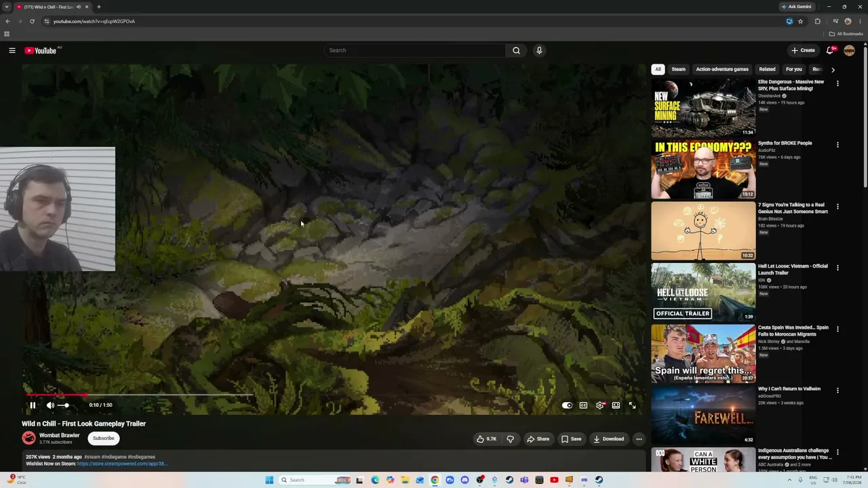Screen dimensions: 868x488
Task: Toggle closed captions on the video
Action: (583, 405)
